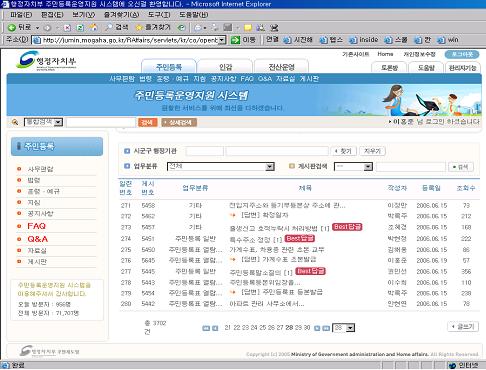The width and height of the screenshot is (486, 370).
Task: Click the browser Back arrow icon
Action: click(12, 27)
